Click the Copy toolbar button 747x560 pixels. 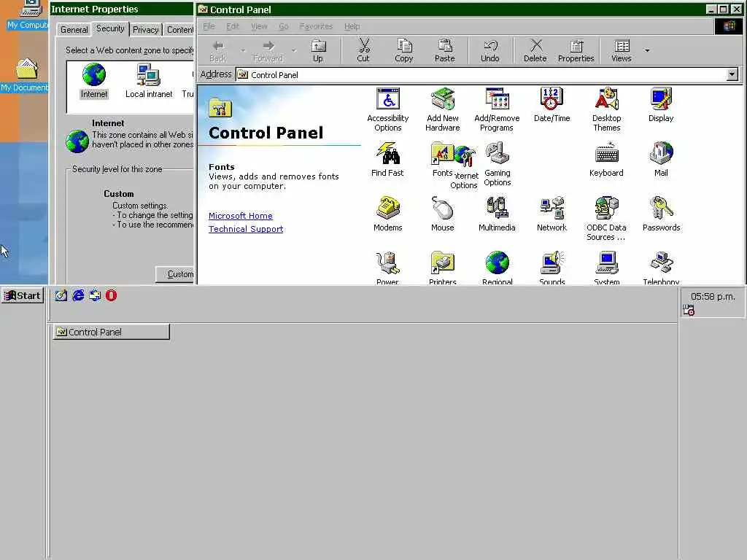[403, 50]
